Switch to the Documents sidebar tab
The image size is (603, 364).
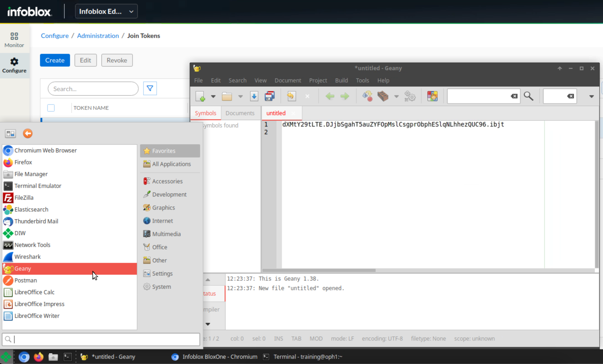click(240, 113)
